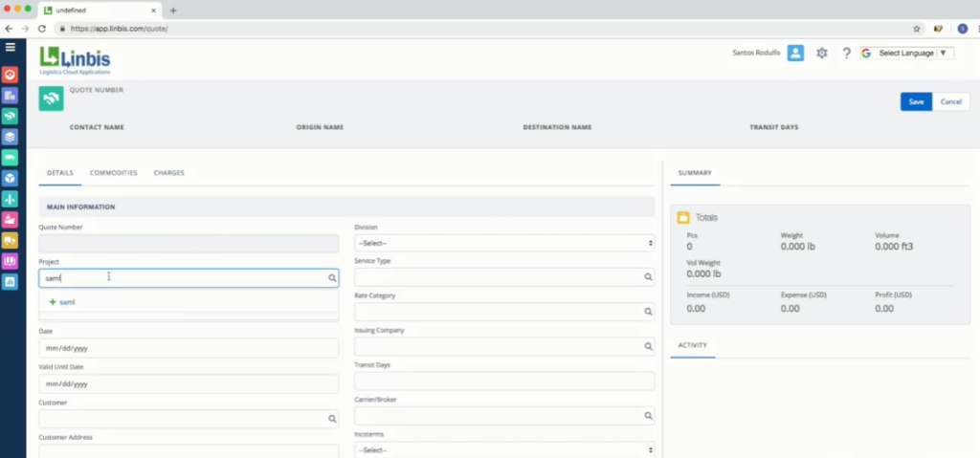Switch to the Commodities tab
The width and height of the screenshot is (980, 458).
coord(113,172)
